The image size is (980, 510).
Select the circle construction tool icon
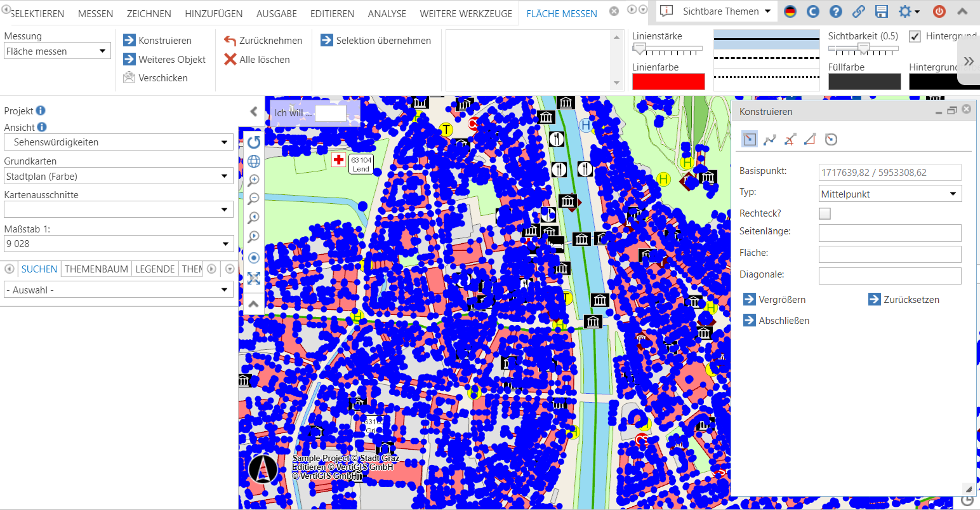point(831,140)
